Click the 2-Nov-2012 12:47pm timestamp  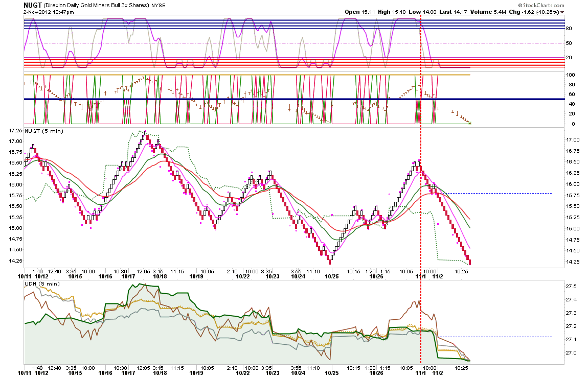tap(49, 12)
